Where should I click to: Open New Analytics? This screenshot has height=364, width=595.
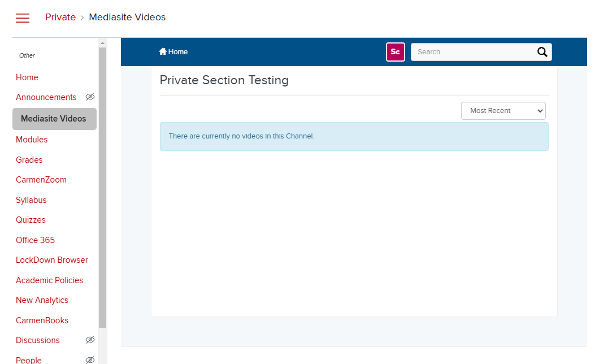pos(42,300)
